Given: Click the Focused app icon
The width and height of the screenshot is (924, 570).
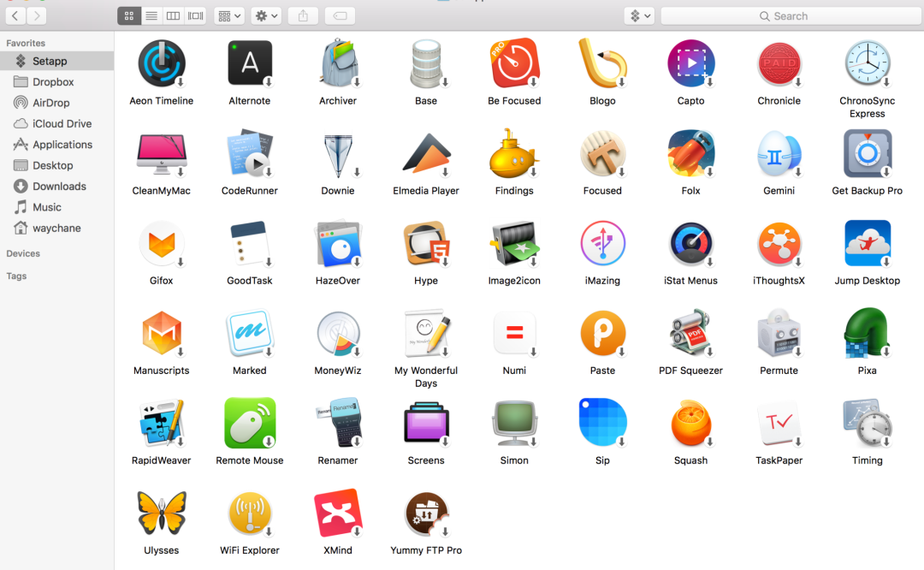Looking at the screenshot, I should click(602, 153).
